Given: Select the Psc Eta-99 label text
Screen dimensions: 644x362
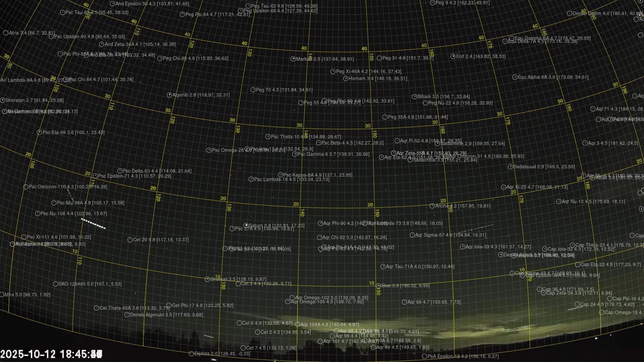Looking at the screenshot, I should [73, 132].
